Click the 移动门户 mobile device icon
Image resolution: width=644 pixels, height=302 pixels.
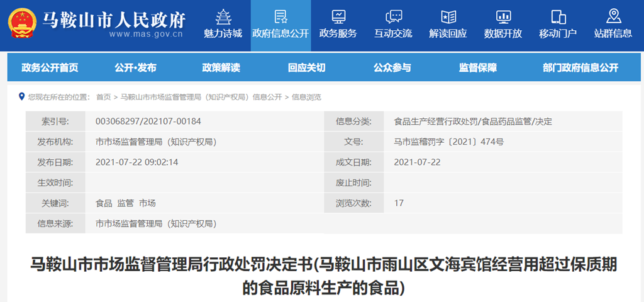pos(558,16)
